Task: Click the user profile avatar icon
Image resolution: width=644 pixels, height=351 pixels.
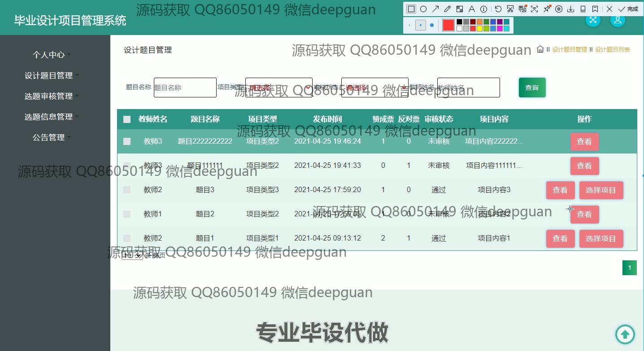Action: pyautogui.click(x=618, y=20)
